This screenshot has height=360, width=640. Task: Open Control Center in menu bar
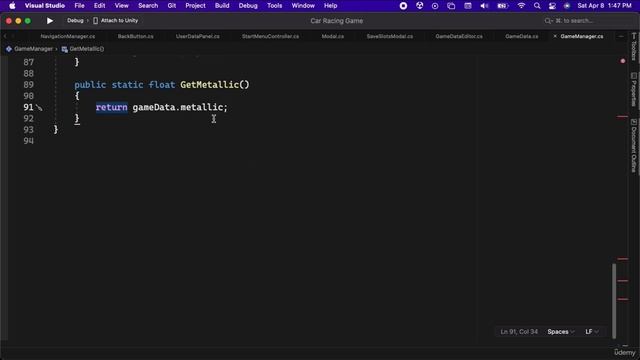click(x=552, y=6)
